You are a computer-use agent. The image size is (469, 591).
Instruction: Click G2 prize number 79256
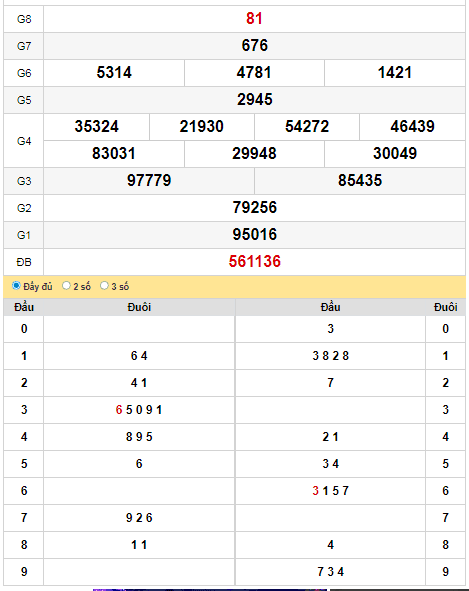point(254,208)
